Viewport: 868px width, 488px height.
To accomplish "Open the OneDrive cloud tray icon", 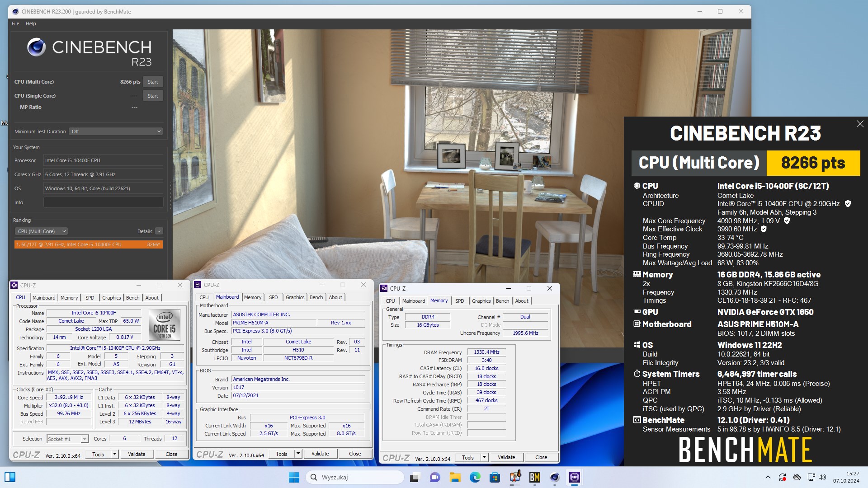I will click(x=797, y=477).
